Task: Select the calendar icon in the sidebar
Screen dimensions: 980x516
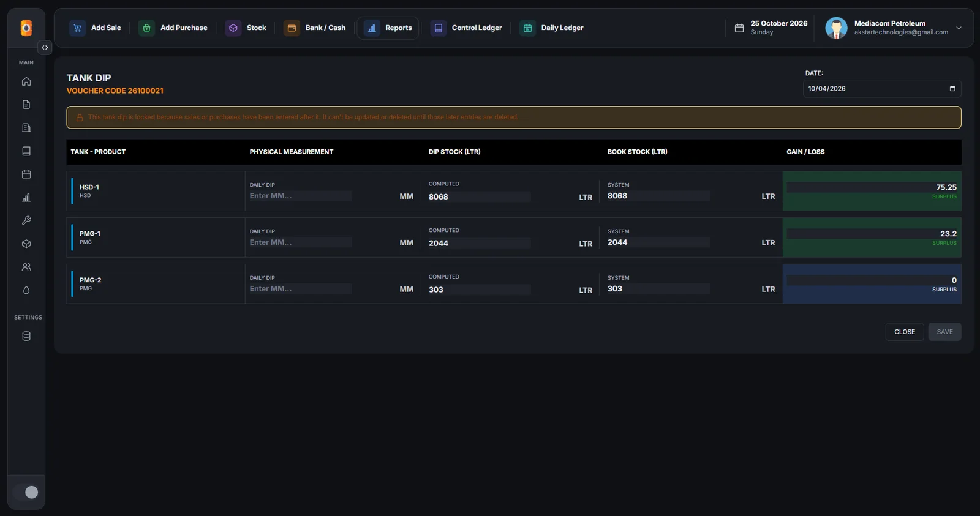Action: click(26, 174)
